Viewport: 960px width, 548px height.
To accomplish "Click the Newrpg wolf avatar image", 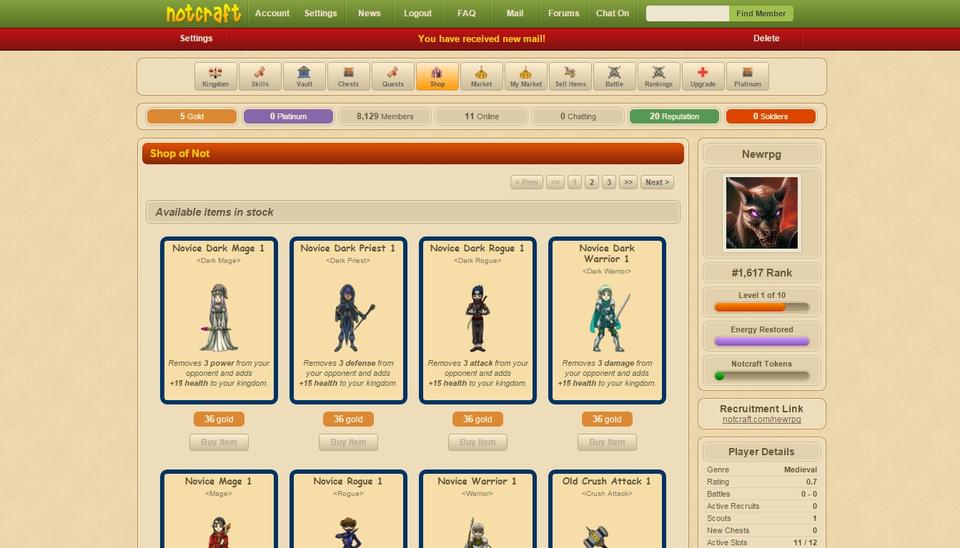I will [762, 212].
